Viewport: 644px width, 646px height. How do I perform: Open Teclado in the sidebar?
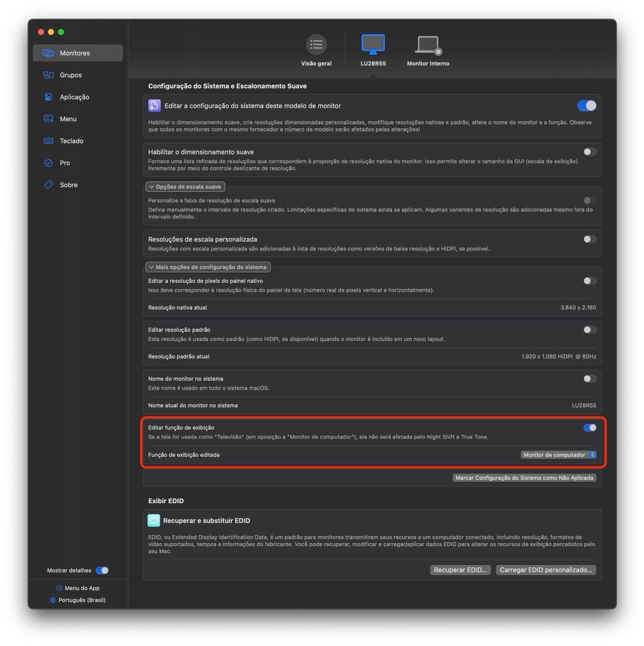[x=78, y=141]
